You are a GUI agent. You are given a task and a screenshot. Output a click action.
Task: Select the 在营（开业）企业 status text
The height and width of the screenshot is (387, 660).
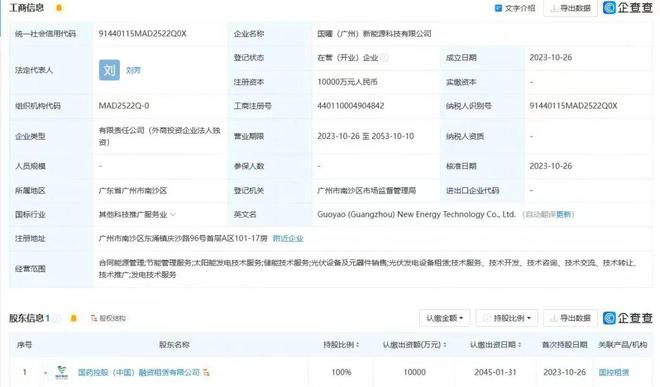click(x=348, y=58)
